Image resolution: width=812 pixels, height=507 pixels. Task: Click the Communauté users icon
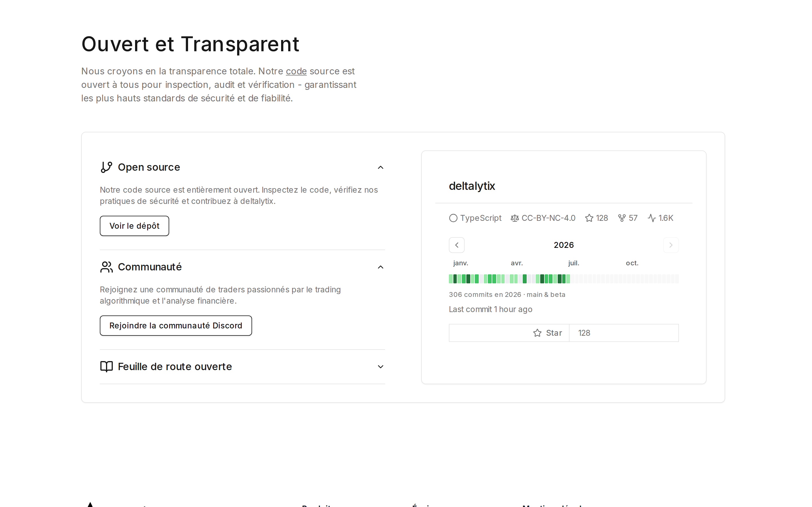[x=106, y=267]
